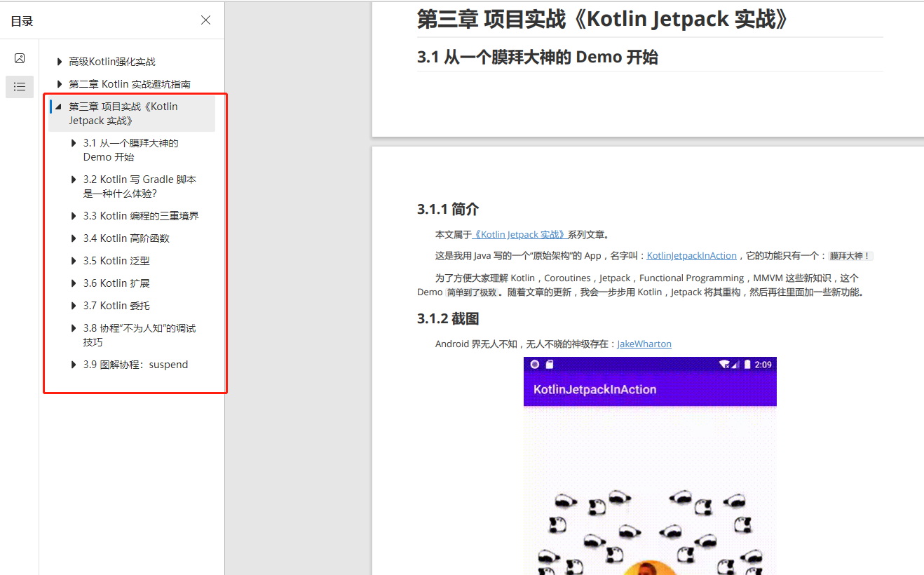Expand the 3.5 Kotlin 泛型 arrow
The height and width of the screenshot is (575, 924).
74,261
